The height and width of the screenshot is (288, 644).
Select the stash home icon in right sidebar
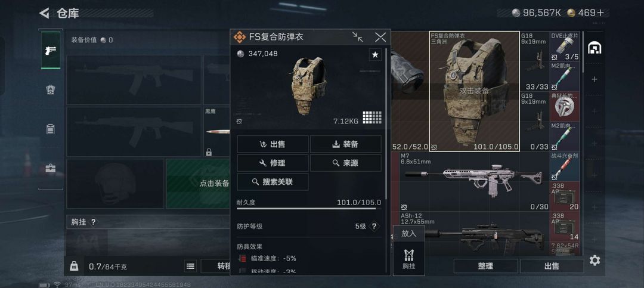coord(595,48)
